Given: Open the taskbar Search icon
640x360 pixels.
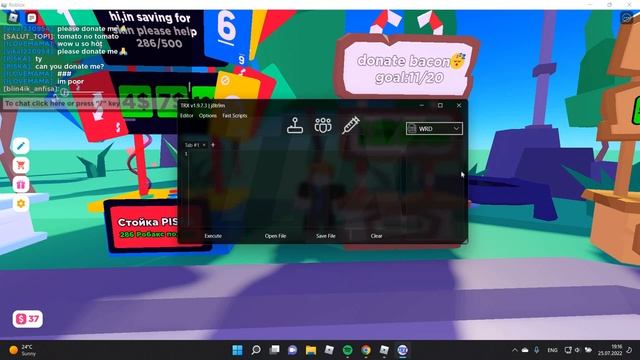Looking at the screenshot, I should [256, 350].
